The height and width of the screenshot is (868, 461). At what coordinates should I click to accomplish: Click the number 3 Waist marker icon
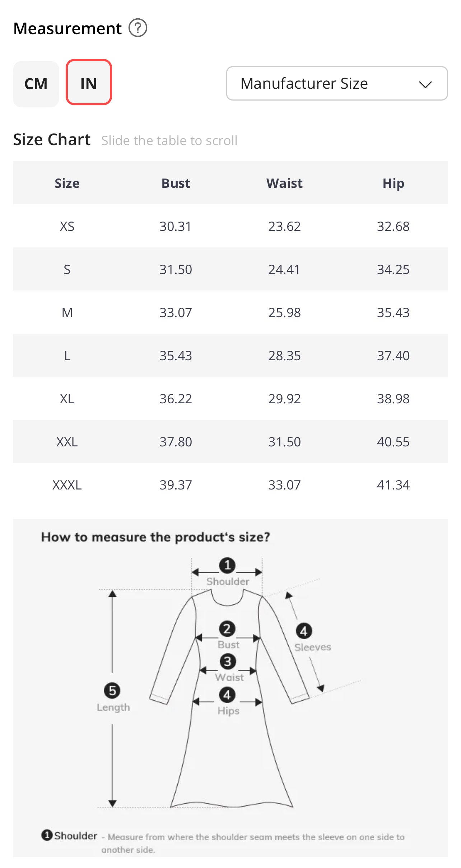(228, 662)
